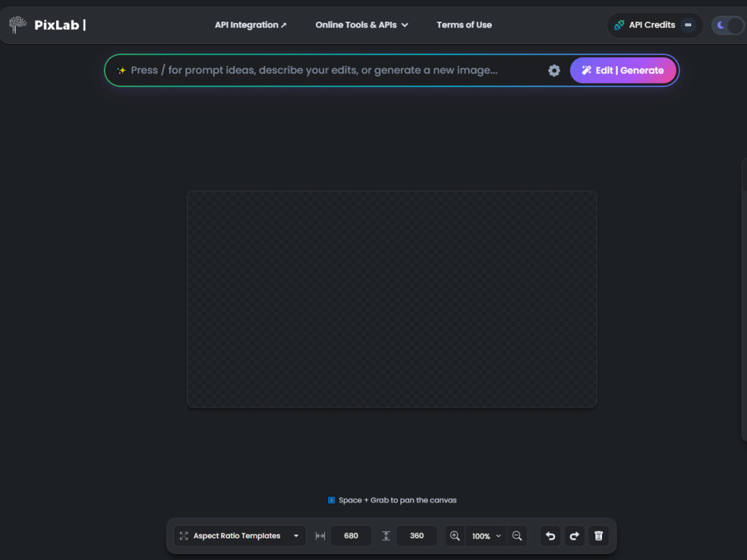The image size is (747, 560).
Task: Clear the canvas with the trash icon
Action: pyautogui.click(x=598, y=535)
